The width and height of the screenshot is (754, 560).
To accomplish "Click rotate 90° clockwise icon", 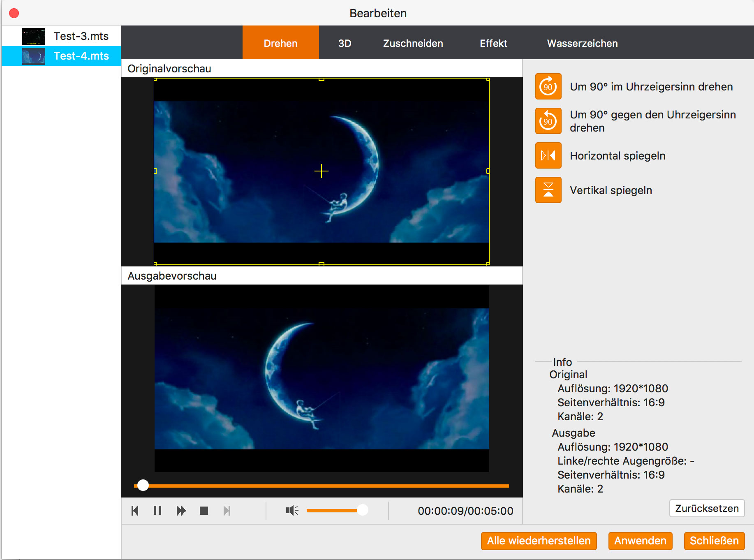I will [548, 86].
